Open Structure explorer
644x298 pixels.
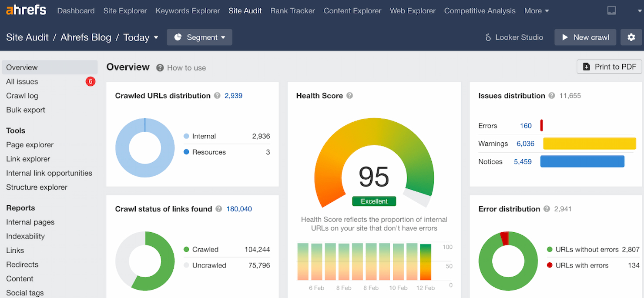click(x=37, y=187)
